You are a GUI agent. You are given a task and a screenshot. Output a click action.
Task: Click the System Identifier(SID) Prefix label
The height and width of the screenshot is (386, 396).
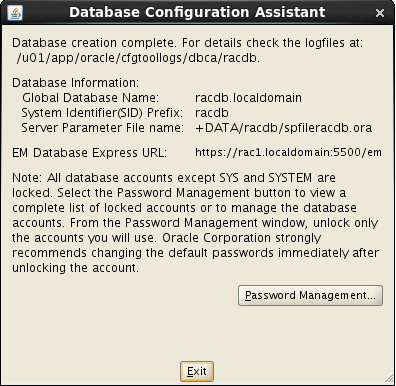(x=102, y=113)
